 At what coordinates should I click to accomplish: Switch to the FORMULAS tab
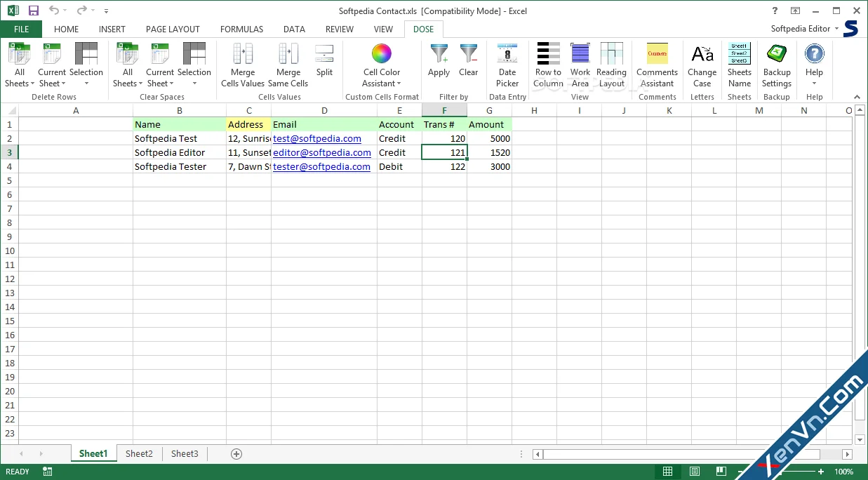pos(241,29)
